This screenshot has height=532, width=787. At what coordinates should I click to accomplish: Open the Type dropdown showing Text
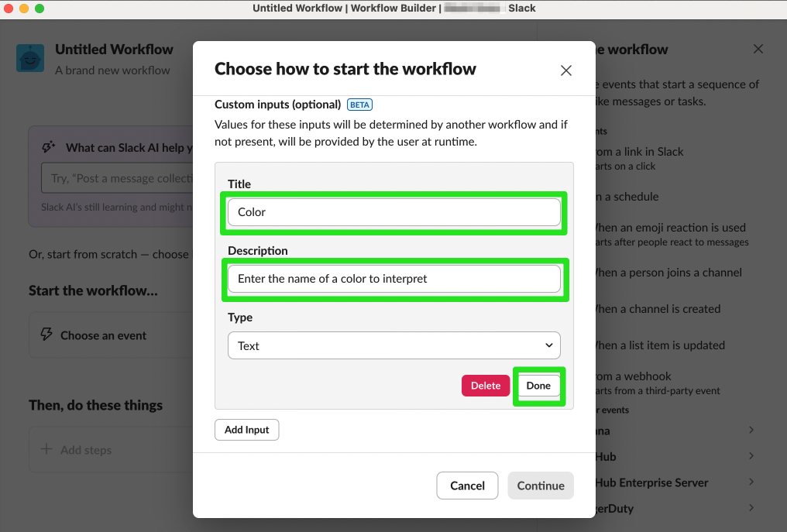(393, 345)
